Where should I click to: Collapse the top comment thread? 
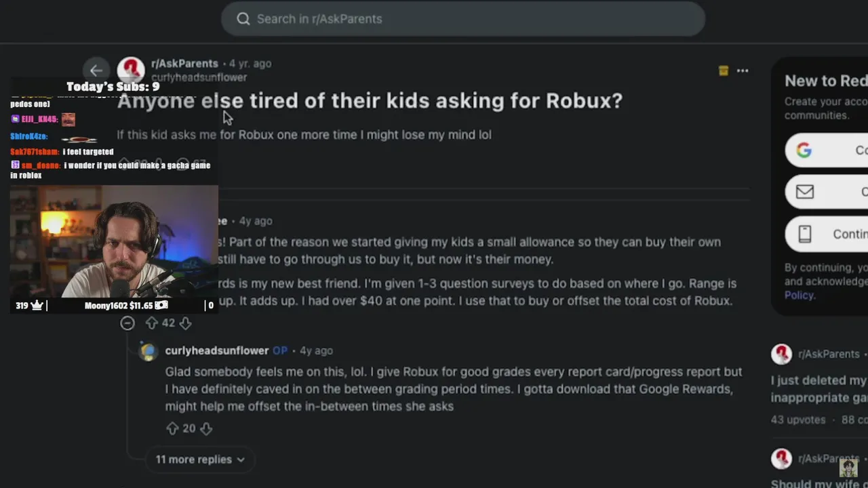coord(127,323)
